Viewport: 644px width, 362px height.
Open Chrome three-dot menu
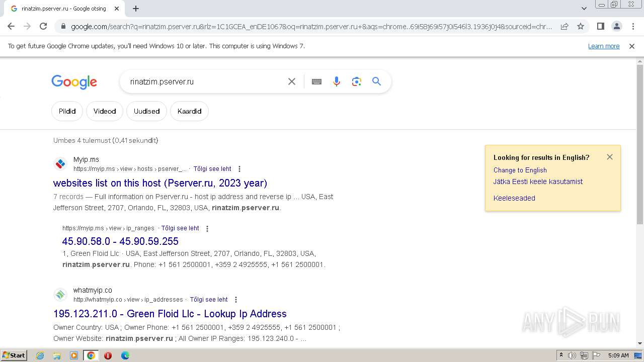tap(633, 26)
